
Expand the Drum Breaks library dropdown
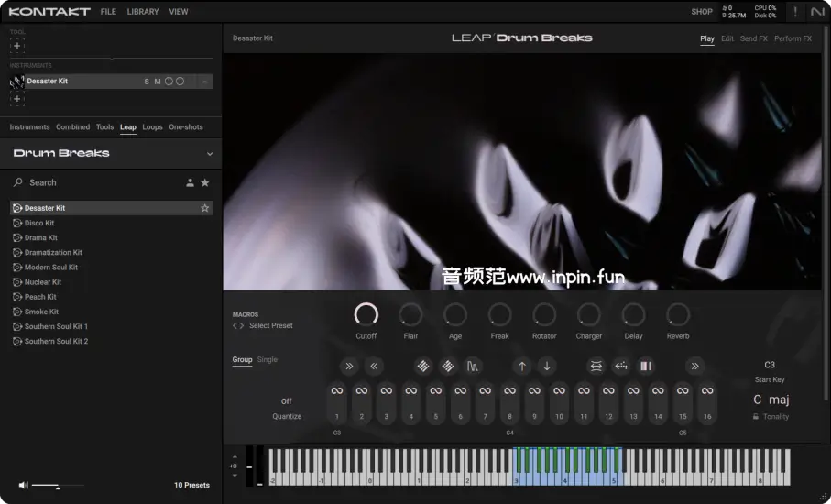[x=210, y=154]
